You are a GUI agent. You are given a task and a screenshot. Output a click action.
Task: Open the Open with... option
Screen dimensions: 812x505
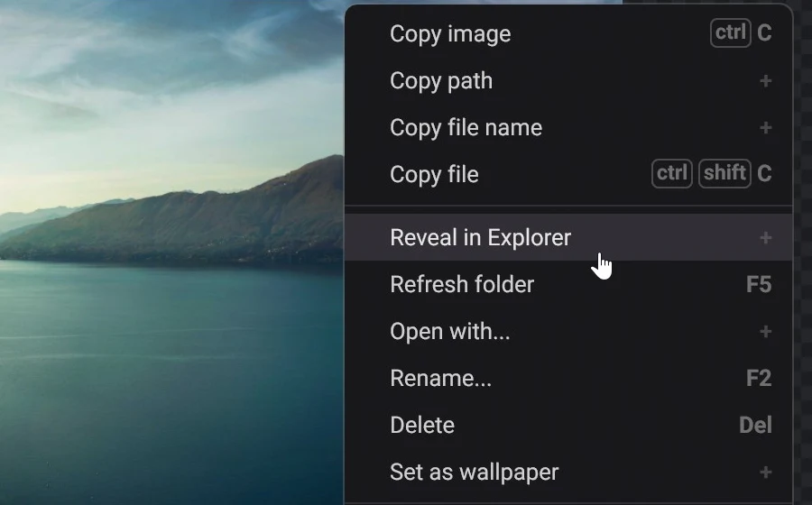pos(568,331)
